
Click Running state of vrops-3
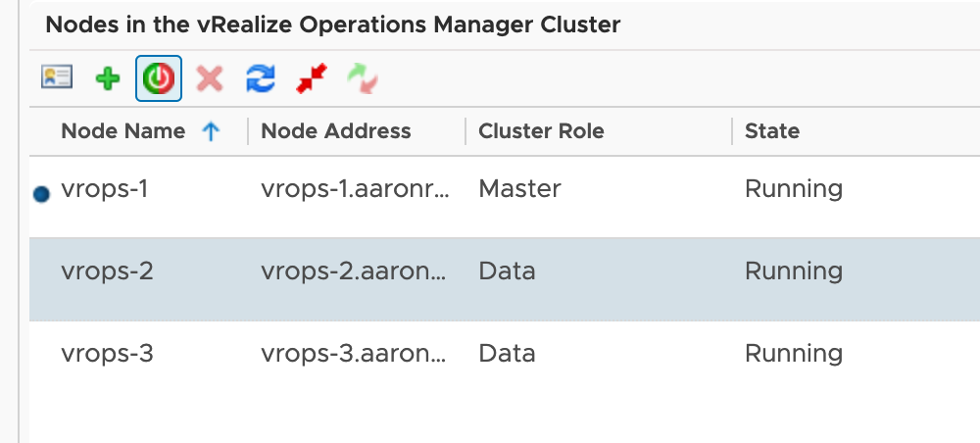tap(794, 354)
